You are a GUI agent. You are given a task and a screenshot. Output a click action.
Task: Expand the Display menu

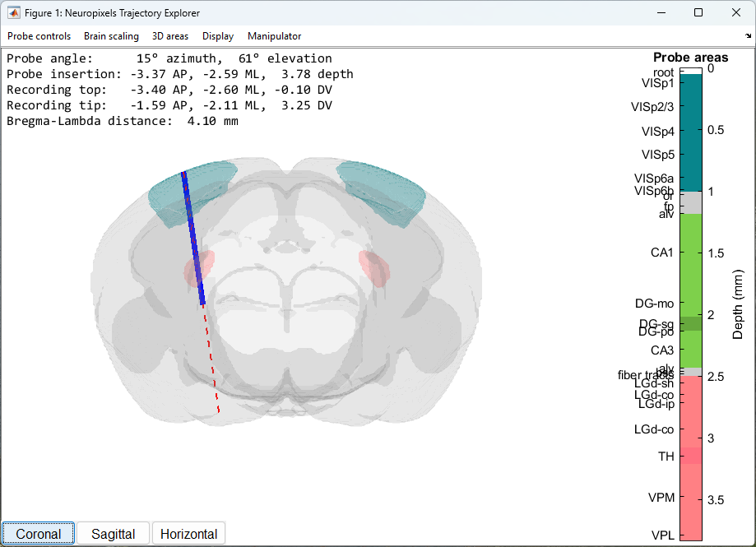pyautogui.click(x=218, y=36)
